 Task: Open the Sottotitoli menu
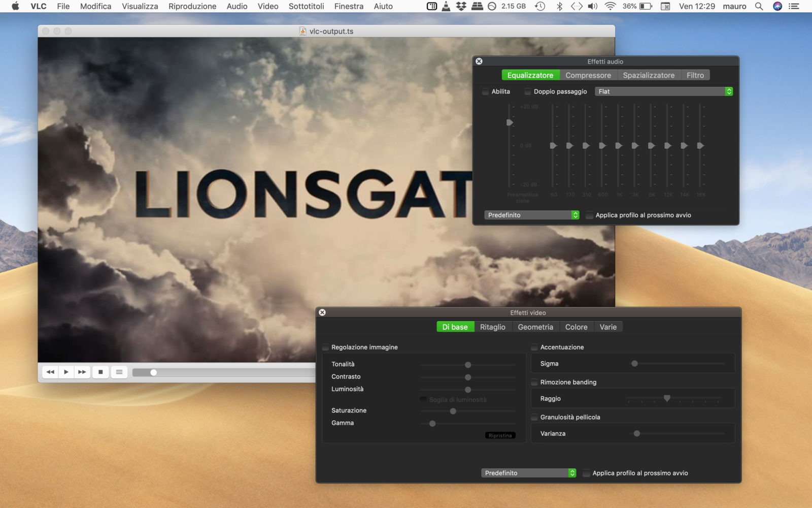click(x=307, y=6)
